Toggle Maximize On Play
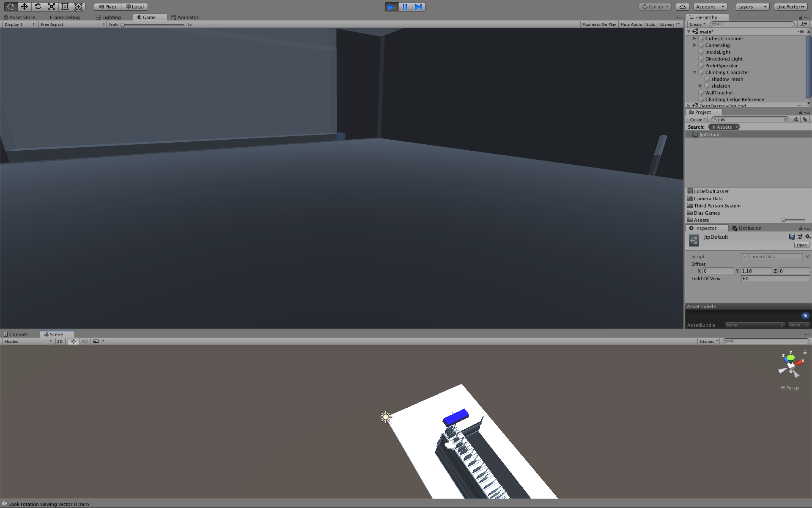This screenshot has width=812, height=508. click(x=599, y=25)
